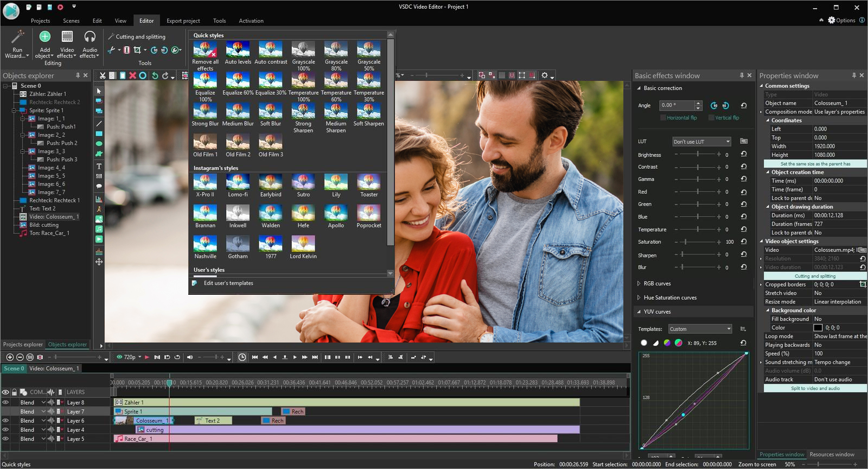Hide Layer 8 using the eye icon
Screen dimensions: 868x469
click(x=5, y=403)
